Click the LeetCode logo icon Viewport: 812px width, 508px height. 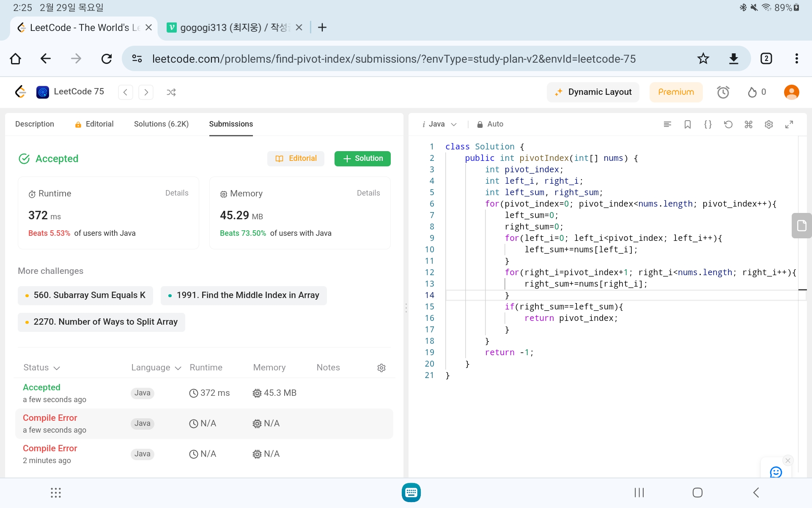point(20,92)
